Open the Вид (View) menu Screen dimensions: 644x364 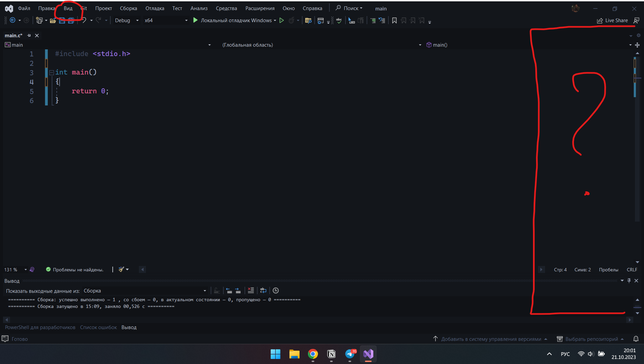[68, 8]
